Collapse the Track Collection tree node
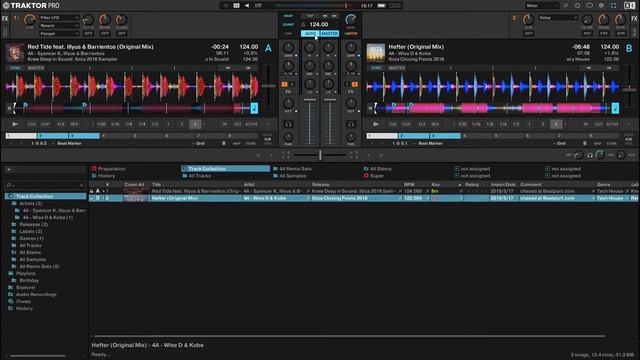Viewport: 640px width, 360px height. (10, 196)
